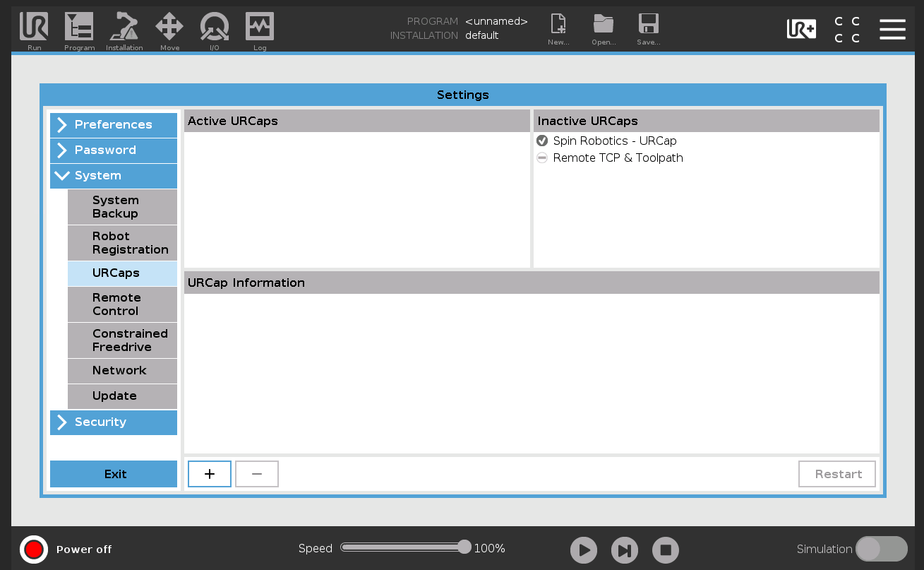The height and width of the screenshot is (570, 924).
Task: Select System Backup
Action: coord(122,207)
